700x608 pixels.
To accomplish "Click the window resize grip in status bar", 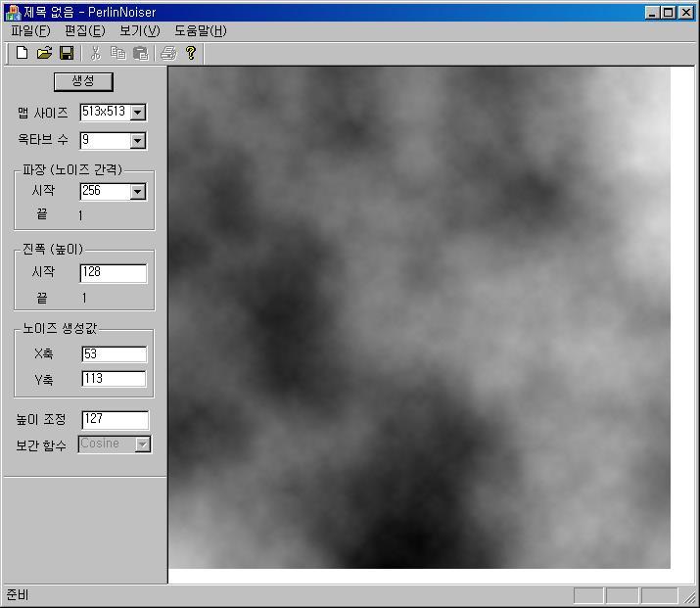I will click(x=690, y=596).
